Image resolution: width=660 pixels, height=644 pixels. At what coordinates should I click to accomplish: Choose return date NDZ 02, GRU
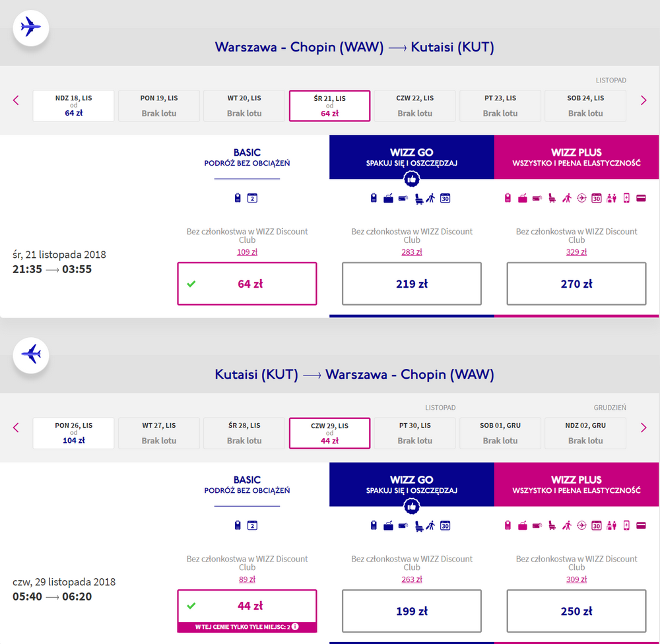[585, 433]
